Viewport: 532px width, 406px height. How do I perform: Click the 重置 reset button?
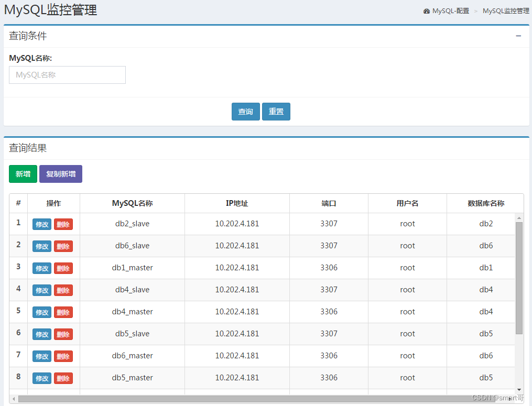click(x=276, y=112)
